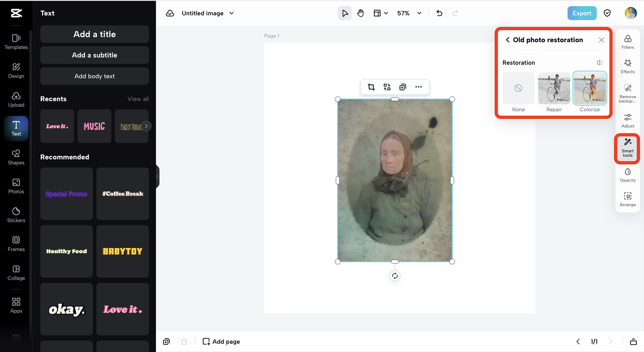Open the Shapes sidebar panel

tap(16, 157)
